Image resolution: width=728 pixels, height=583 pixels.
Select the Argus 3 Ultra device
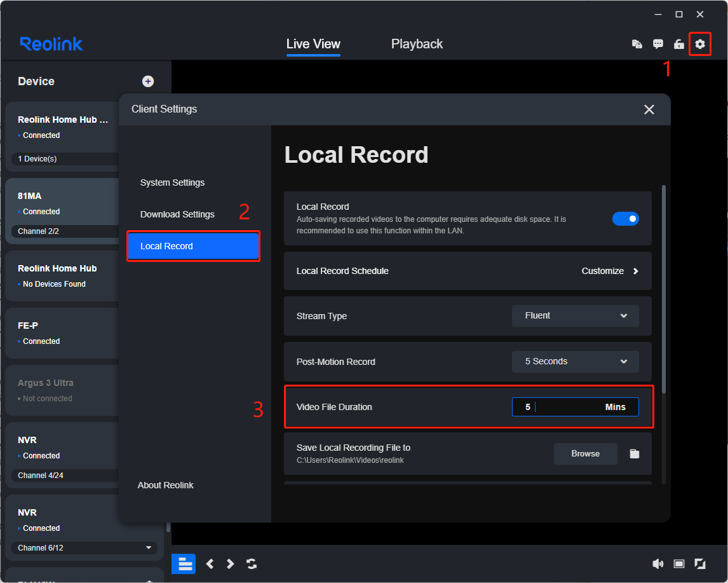pos(63,390)
